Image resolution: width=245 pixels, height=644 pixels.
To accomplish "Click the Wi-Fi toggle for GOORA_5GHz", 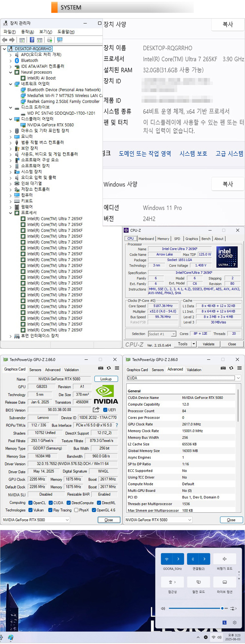I will (x=167, y=559).
